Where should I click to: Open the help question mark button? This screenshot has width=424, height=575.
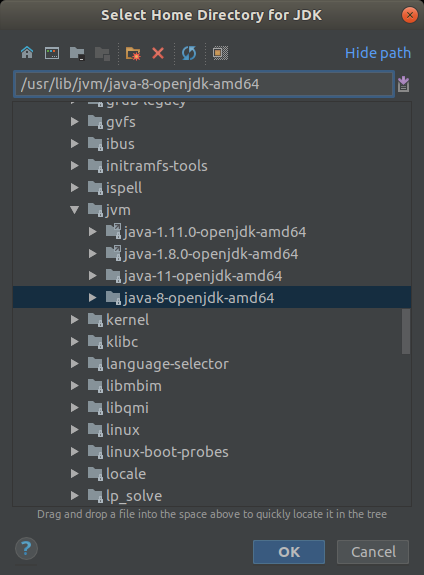(26, 548)
